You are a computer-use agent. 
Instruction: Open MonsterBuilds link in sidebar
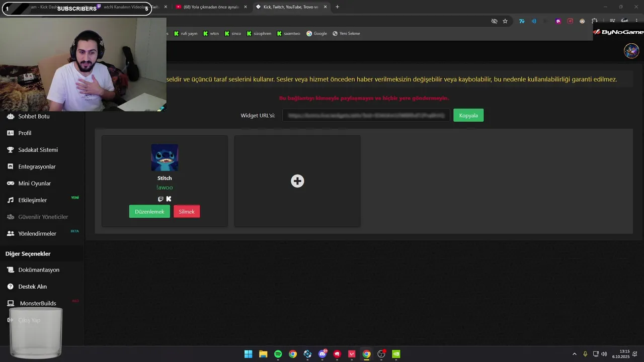(x=38, y=303)
